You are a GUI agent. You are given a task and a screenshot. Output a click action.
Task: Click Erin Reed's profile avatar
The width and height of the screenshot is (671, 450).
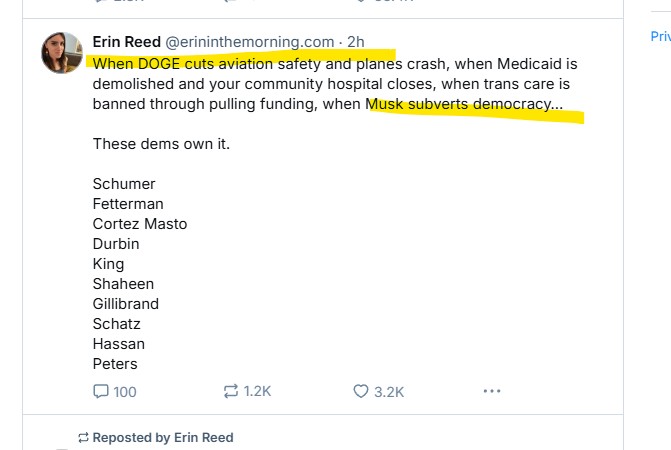pos(61,52)
